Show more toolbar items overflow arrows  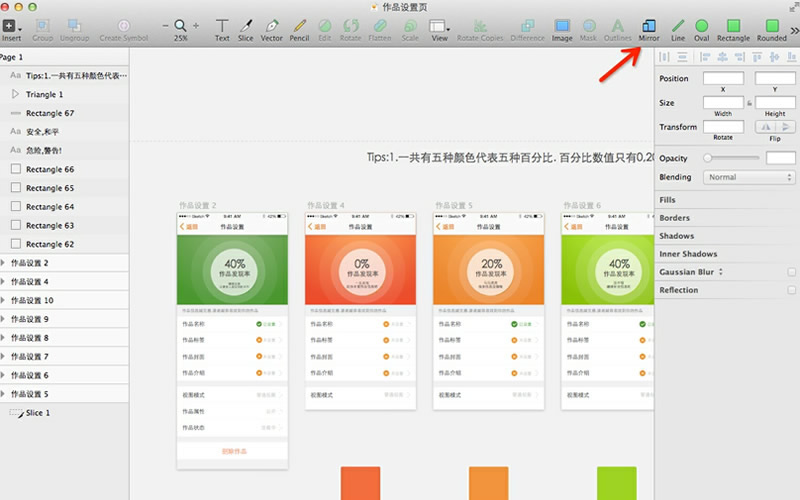(x=794, y=31)
